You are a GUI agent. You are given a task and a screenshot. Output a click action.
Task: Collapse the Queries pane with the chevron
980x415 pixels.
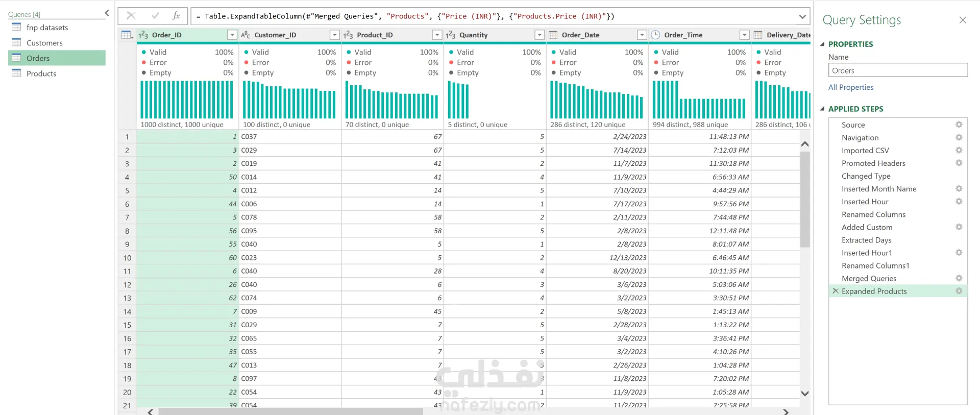coord(107,13)
